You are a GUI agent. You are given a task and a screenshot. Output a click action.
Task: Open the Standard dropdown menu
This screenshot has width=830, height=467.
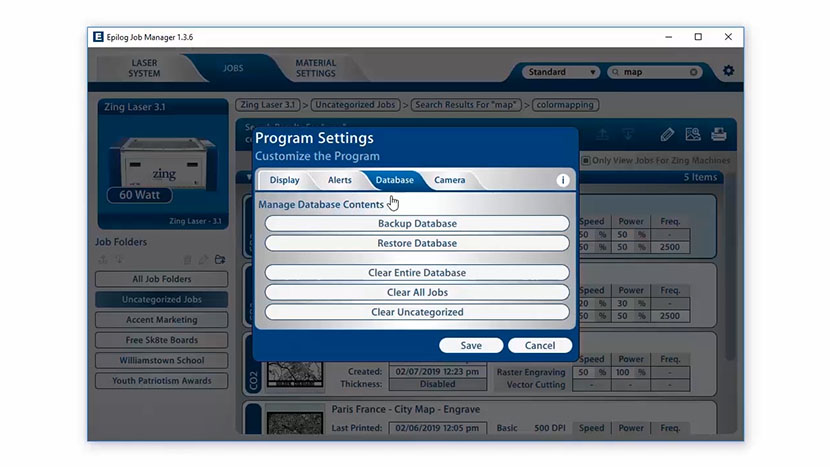tap(560, 72)
